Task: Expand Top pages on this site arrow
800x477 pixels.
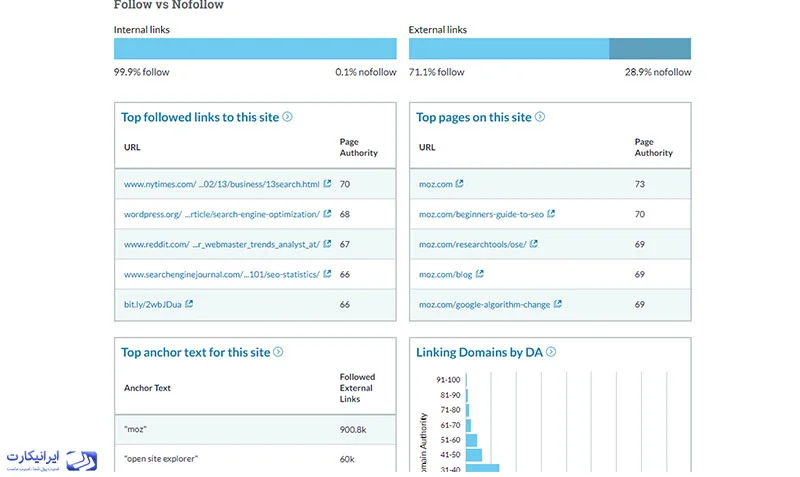Action: [x=540, y=117]
